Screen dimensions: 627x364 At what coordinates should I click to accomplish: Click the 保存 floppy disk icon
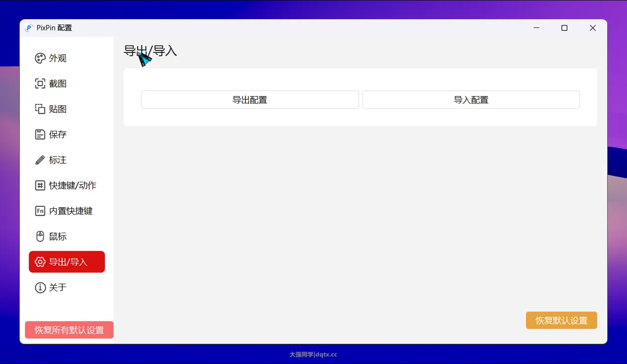pyautogui.click(x=40, y=135)
